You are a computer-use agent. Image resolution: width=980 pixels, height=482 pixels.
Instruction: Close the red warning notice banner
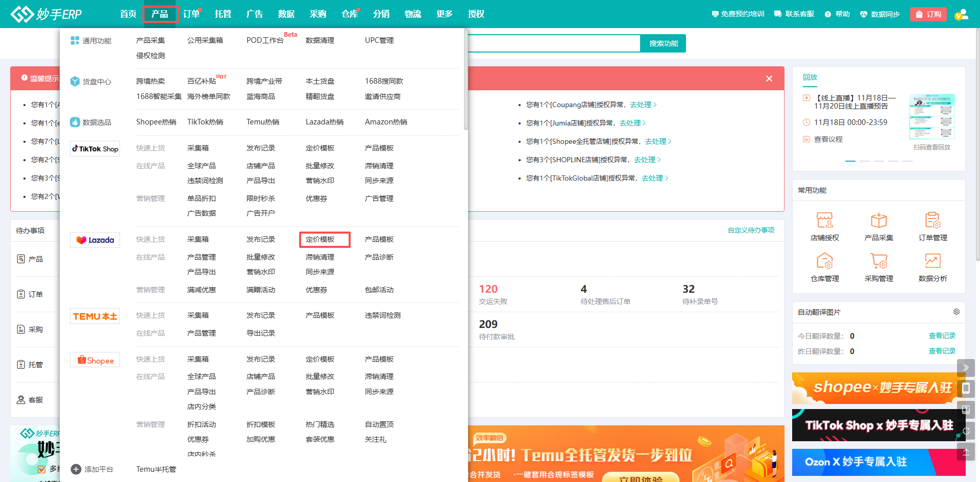point(769,79)
